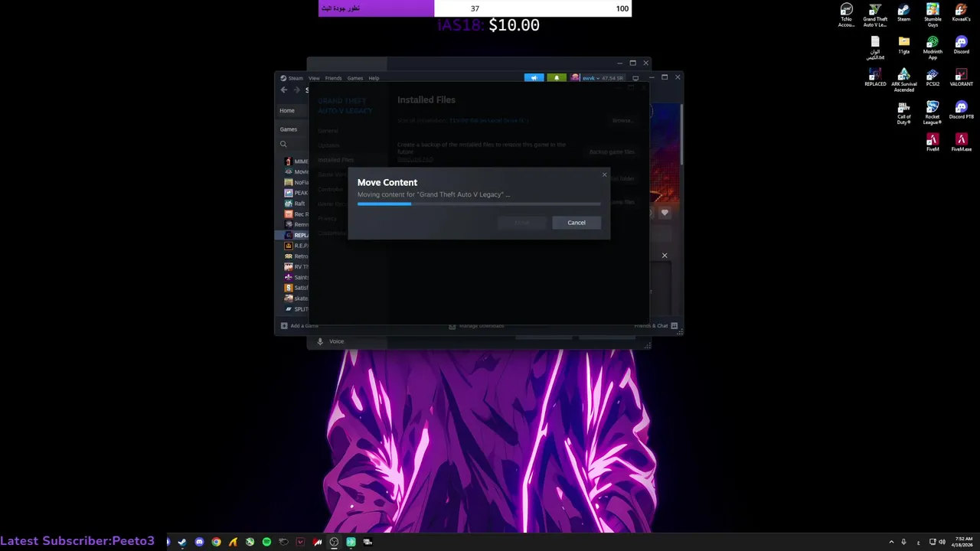This screenshot has height=551, width=980.
Task: Click the Steam icon in taskbar
Action: click(x=182, y=542)
